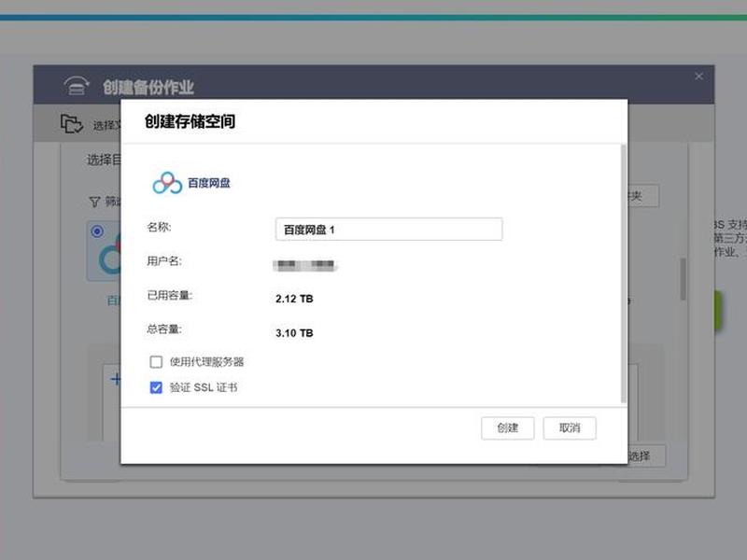Click the 百度网盘 logo icon in dialog

(167, 183)
